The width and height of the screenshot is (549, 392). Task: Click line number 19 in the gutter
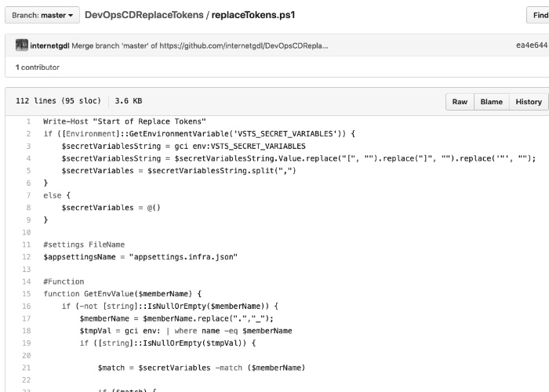(x=26, y=343)
